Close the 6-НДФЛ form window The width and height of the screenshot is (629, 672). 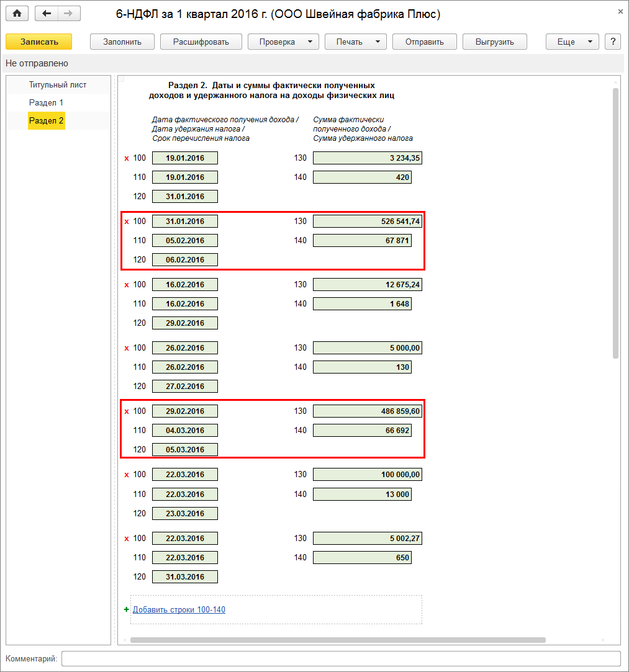coord(620,12)
